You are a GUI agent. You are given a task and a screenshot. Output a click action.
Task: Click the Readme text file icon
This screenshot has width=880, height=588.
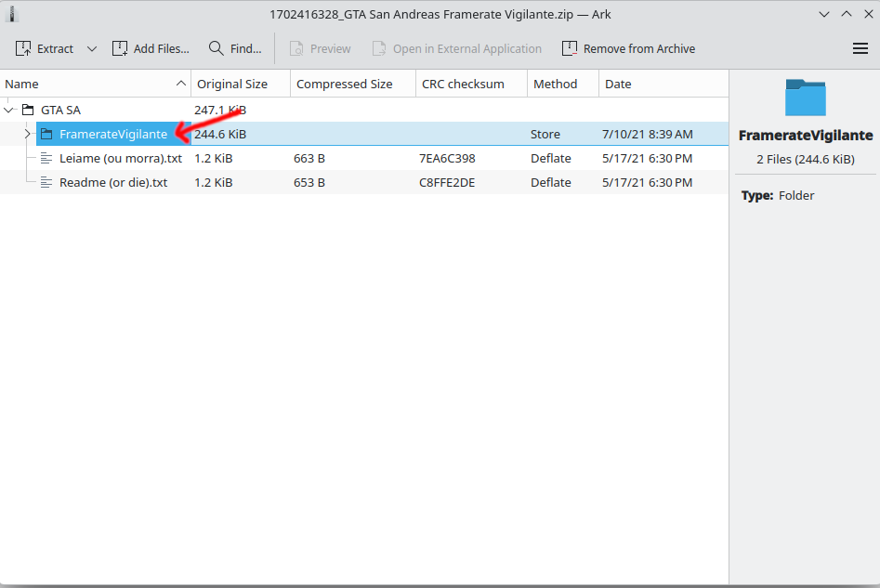pos(46,182)
